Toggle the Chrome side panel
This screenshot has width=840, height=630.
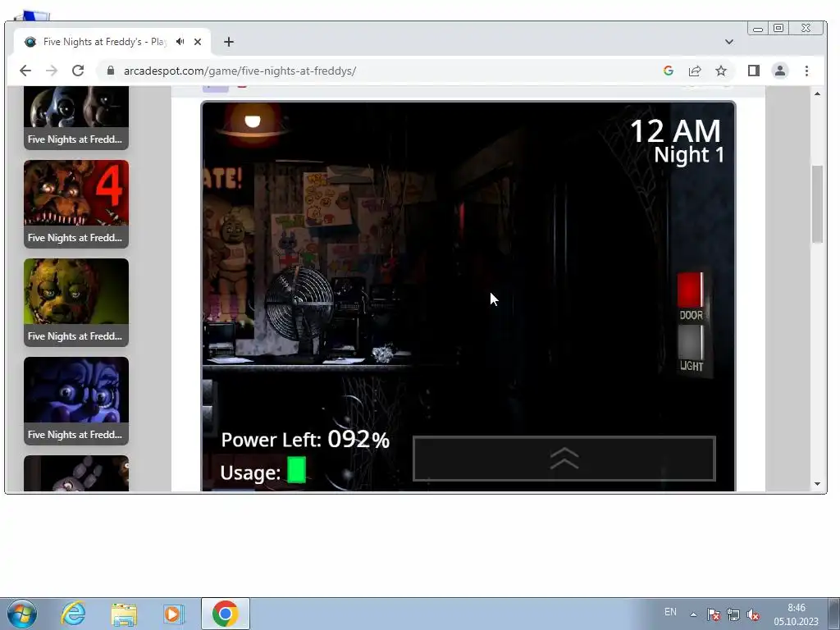click(x=754, y=71)
